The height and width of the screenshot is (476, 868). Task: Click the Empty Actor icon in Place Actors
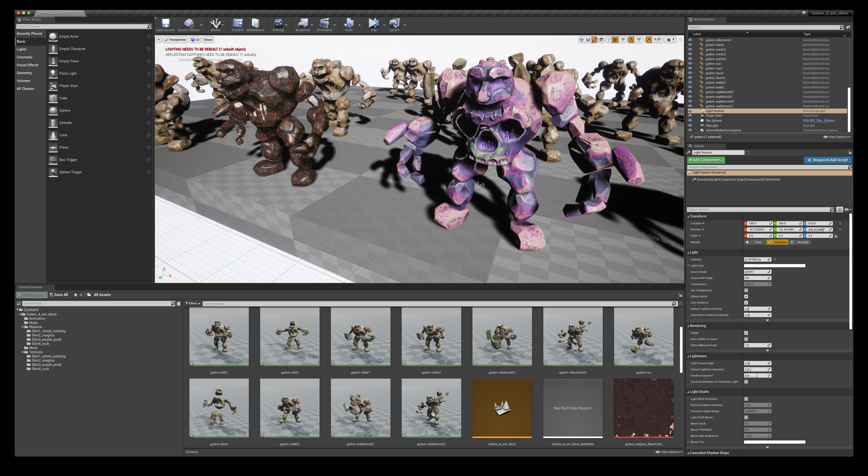[x=53, y=36]
